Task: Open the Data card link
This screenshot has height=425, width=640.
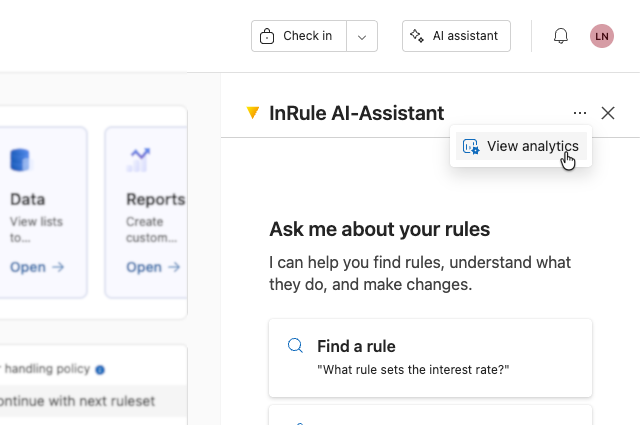Action: 37,267
